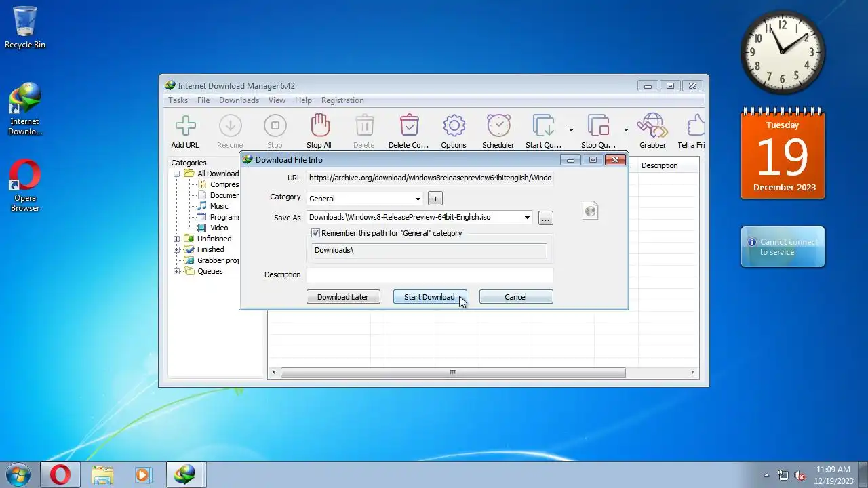Viewport: 868px width, 488px height.
Task: Toggle Remember this path for General checkbox
Action: [315, 233]
